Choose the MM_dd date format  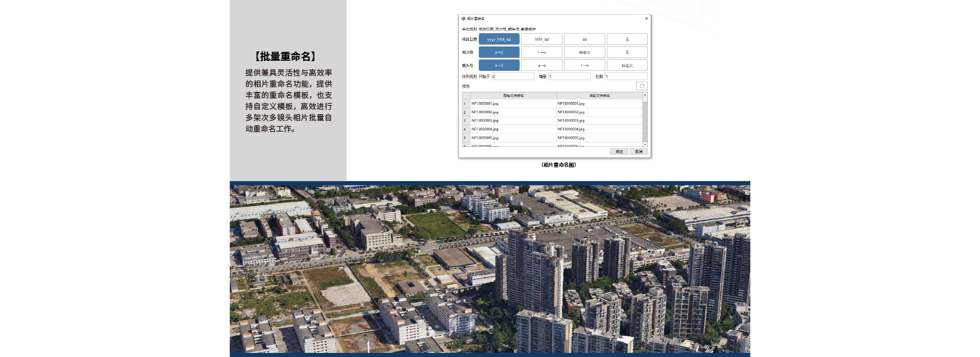542,39
